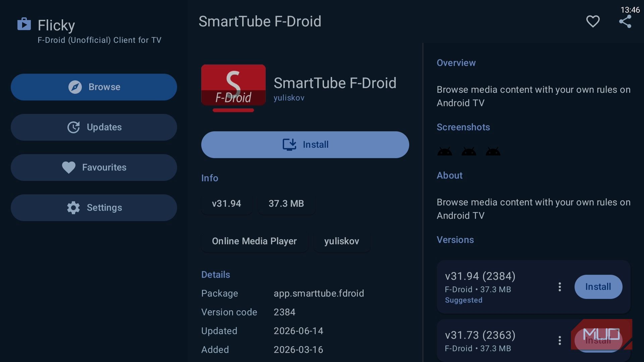644x362 pixels.
Task: Click the updated date 2026-06-14
Action: pyautogui.click(x=299, y=331)
